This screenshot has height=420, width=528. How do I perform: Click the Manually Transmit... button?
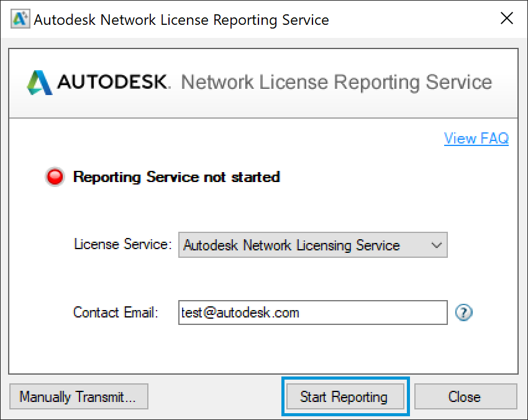(x=78, y=396)
